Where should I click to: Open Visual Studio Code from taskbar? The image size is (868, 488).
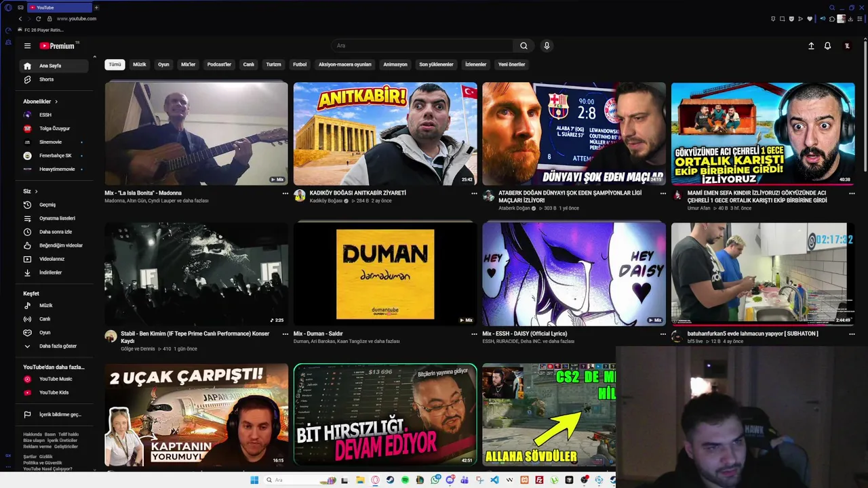494,480
